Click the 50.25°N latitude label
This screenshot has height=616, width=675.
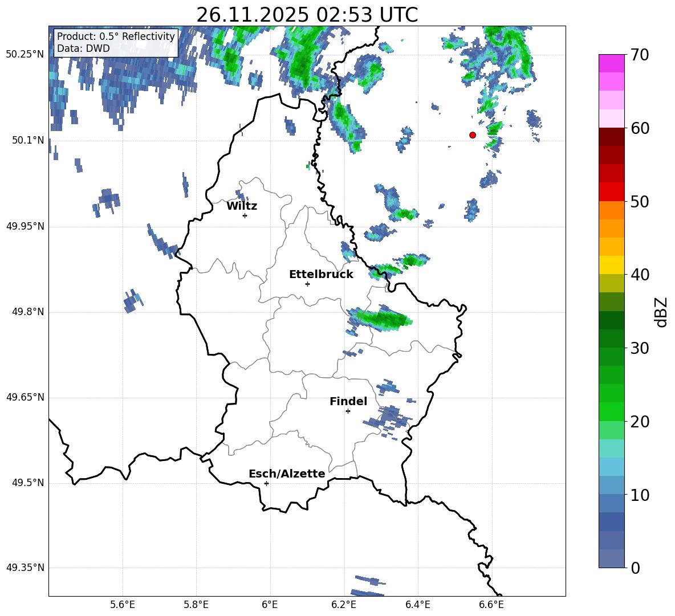click(25, 55)
